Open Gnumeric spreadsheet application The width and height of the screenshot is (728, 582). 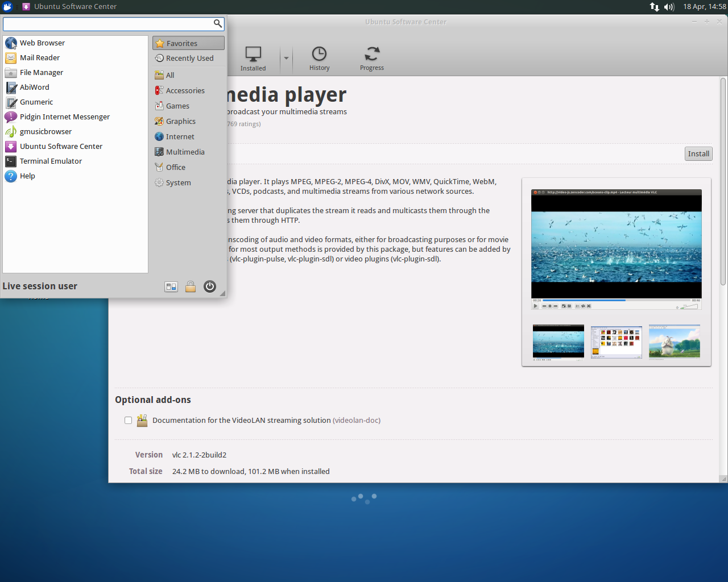pyautogui.click(x=75, y=102)
